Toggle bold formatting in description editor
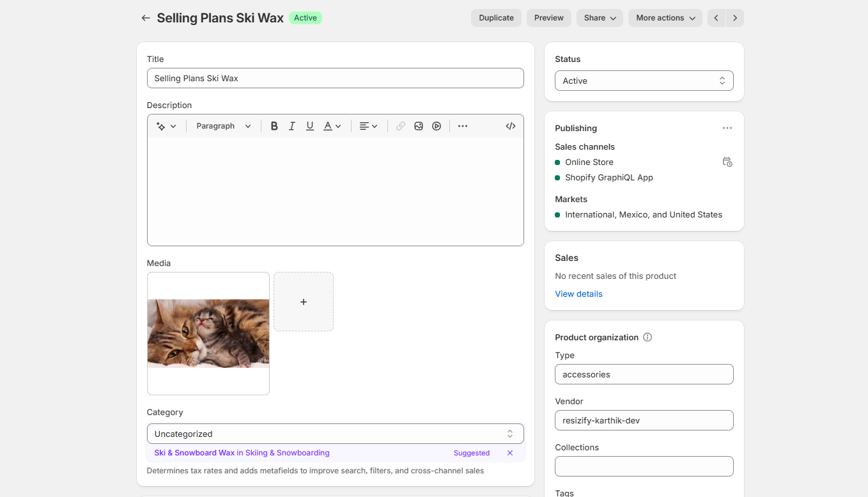The image size is (868, 497). point(274,126)
